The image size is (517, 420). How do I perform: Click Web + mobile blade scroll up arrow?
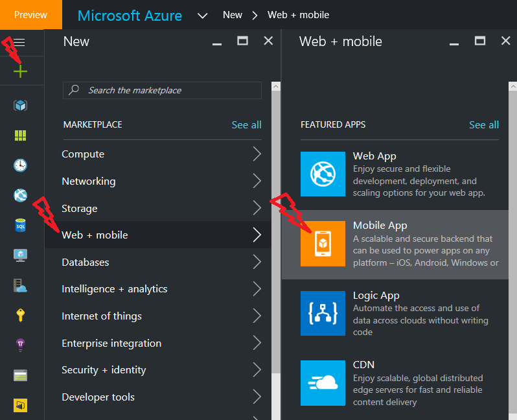pyautogui.click(x=512, y=86)
